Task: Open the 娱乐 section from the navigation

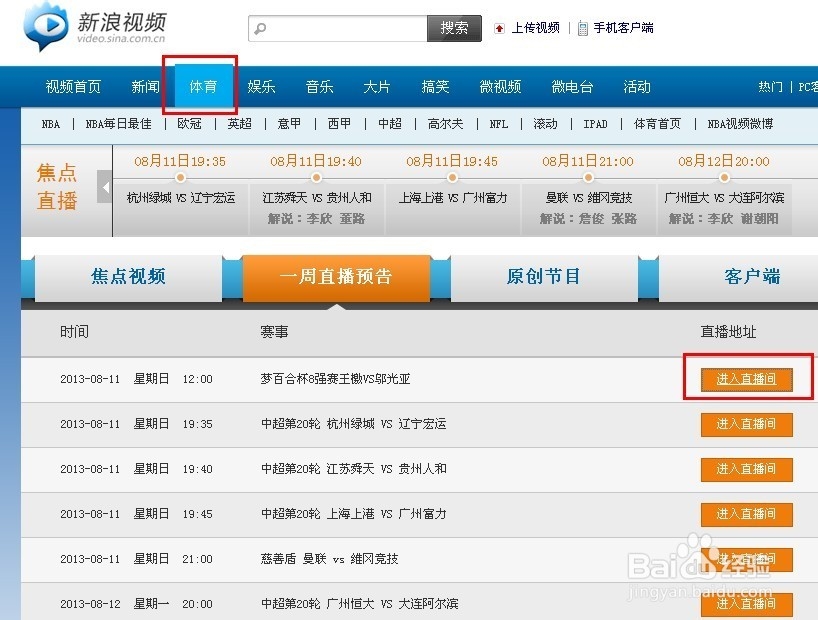Action: pos(261,87)
